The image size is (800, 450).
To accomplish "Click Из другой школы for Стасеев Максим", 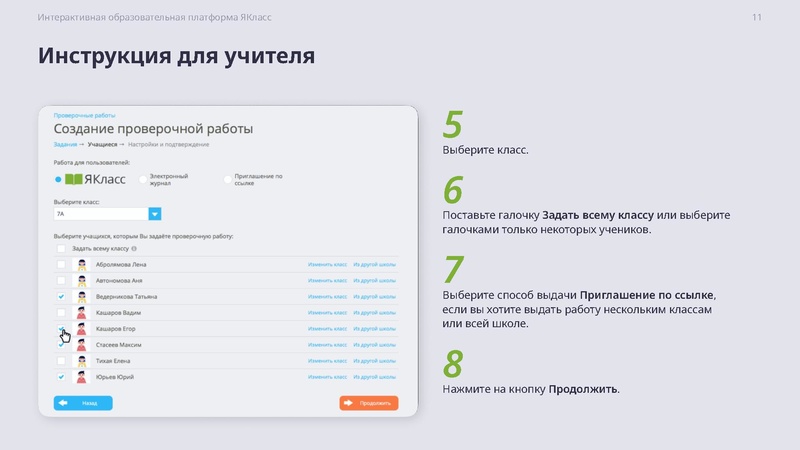I will point(374,345).
